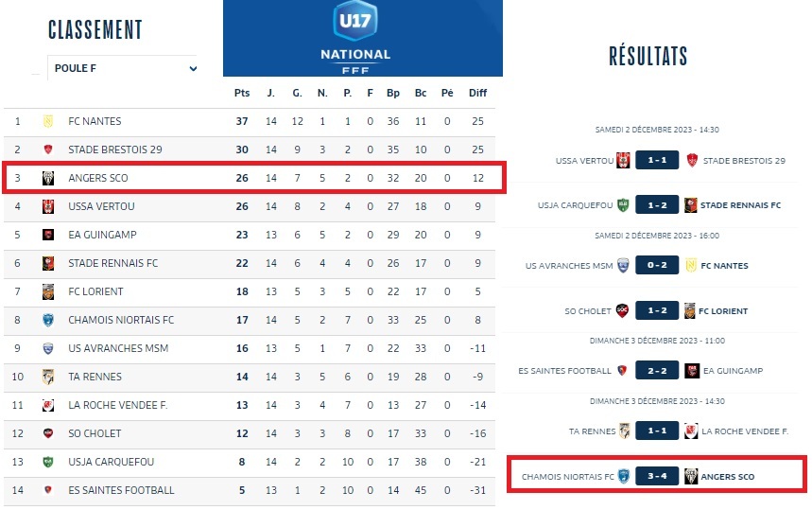Click the USJA Carquefou crest in results
Image resolution: width=812 pixels, height=510 pixels.
tap(623, 204)
